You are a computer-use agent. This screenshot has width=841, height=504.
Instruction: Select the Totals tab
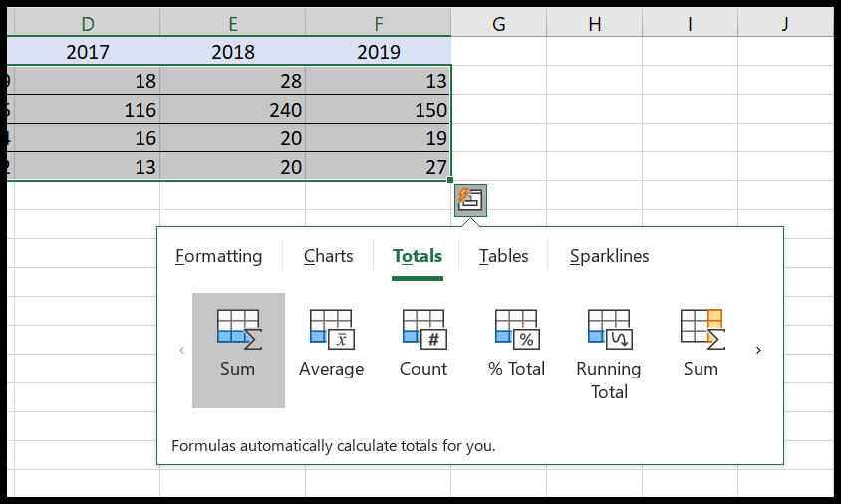pyautogui.click(x=418, y=256)
